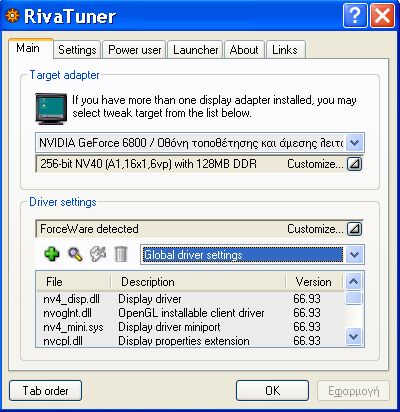Click the greyed edit-profile pencil icon
The width and height of the screenshot is (400, 412).
[x=98, y=254]
